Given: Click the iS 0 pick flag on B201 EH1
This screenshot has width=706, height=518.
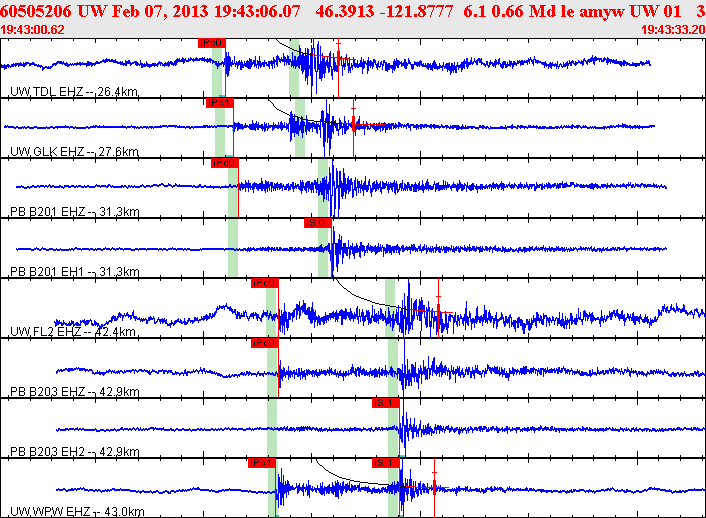Looking at the screenshot, I should tap(317, 223).
